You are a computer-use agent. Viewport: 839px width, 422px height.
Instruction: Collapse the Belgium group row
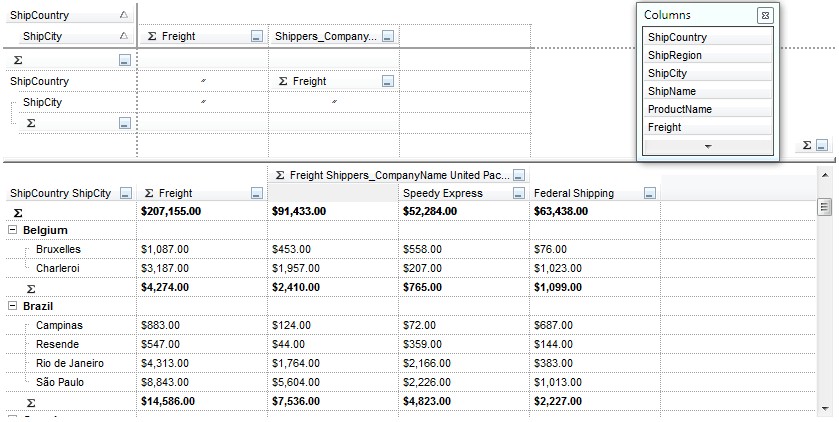(12, 230)
